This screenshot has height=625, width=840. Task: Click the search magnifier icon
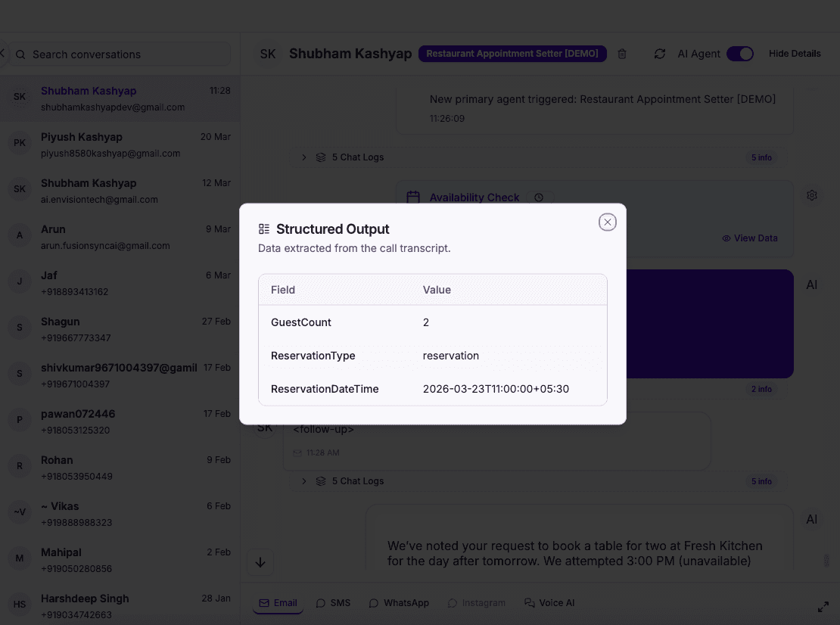pos(20,54)
